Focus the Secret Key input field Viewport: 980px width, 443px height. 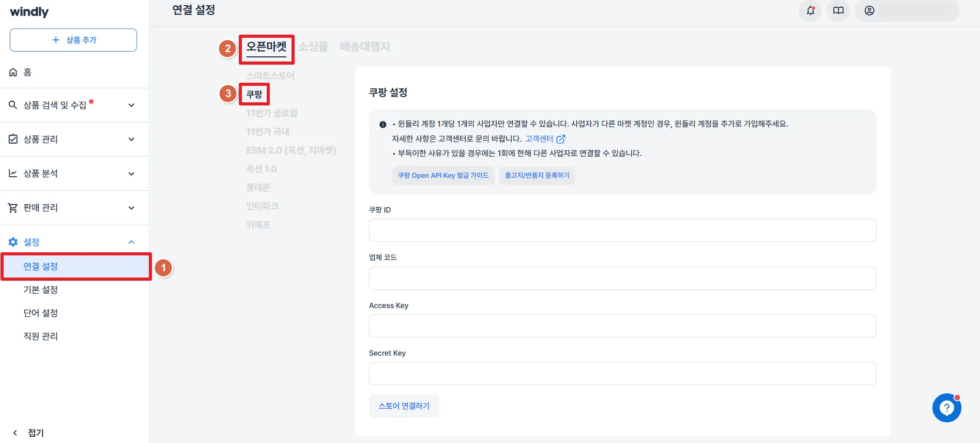click(x=622, y=373)
